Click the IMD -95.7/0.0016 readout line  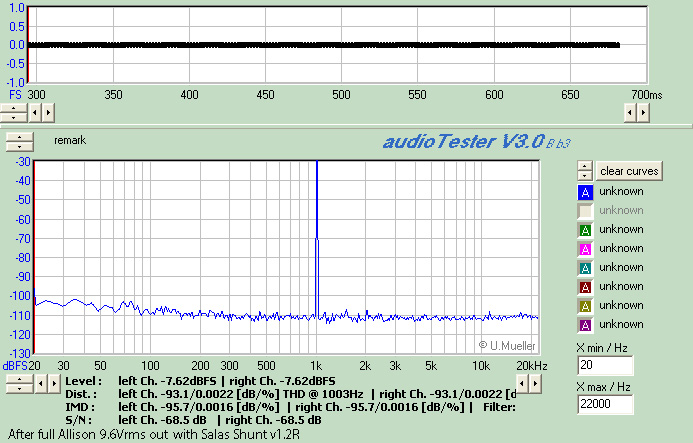(269, 407)
